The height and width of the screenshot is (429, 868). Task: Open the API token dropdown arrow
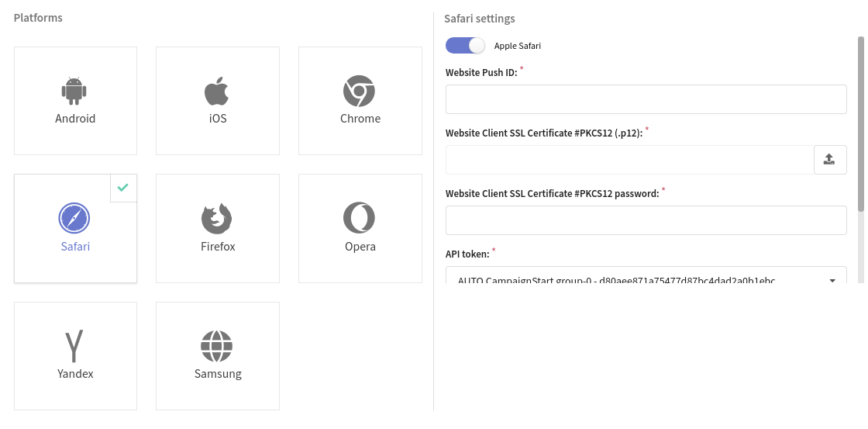coord(832,281)
